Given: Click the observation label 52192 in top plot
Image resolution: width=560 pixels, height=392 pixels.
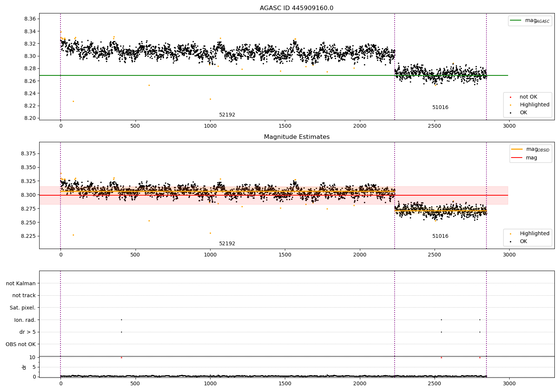Looking at the screenshot, I should point(227,115).
